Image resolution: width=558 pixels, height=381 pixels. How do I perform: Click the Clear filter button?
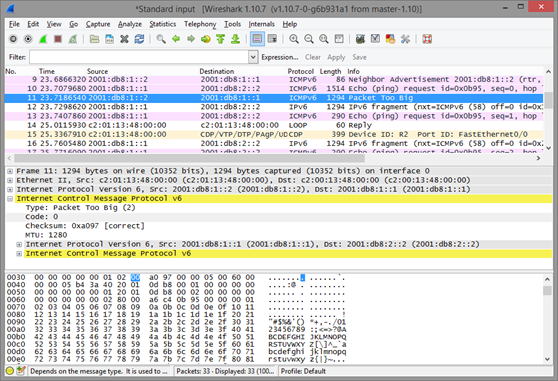pyautogui.click(x=312, y=57)
